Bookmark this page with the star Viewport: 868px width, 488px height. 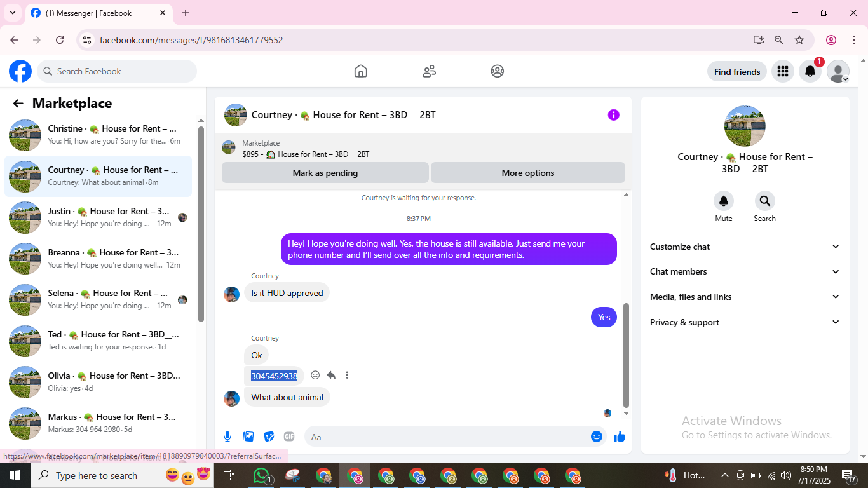coord(799,40)
